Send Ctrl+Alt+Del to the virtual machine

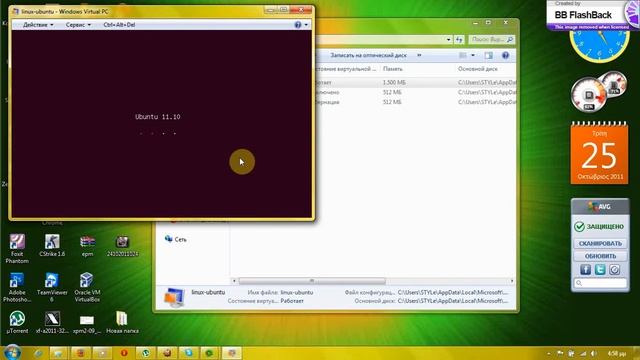119,25
